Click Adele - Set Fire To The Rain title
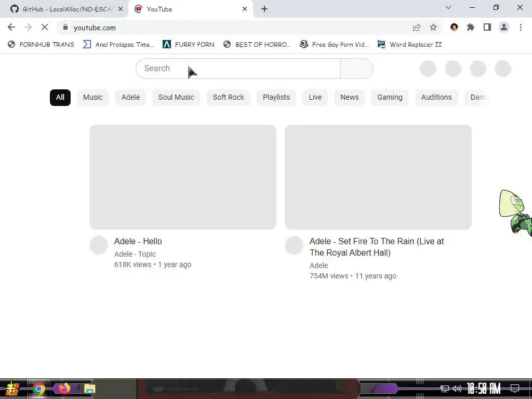This screenshot has width=532, height=399. 377,247
